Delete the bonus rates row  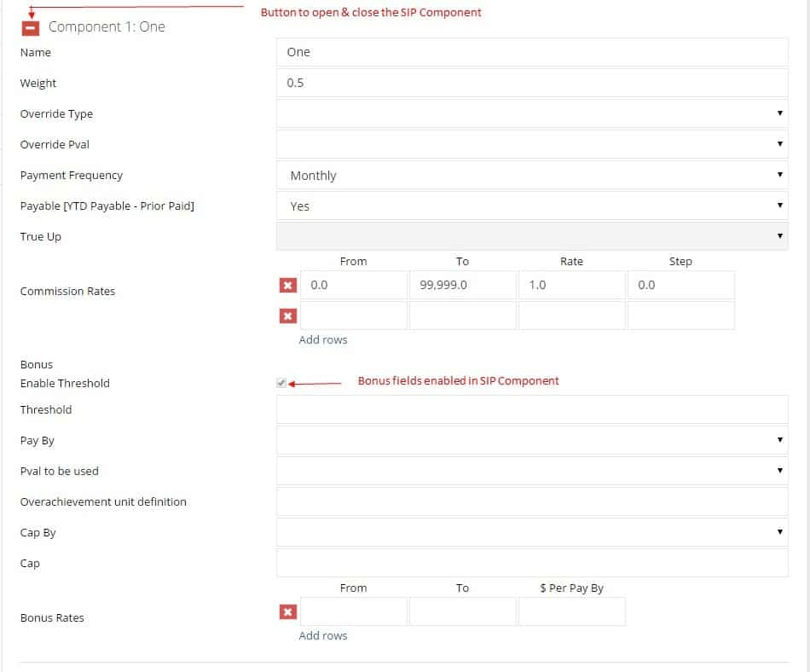coord(287,611)
